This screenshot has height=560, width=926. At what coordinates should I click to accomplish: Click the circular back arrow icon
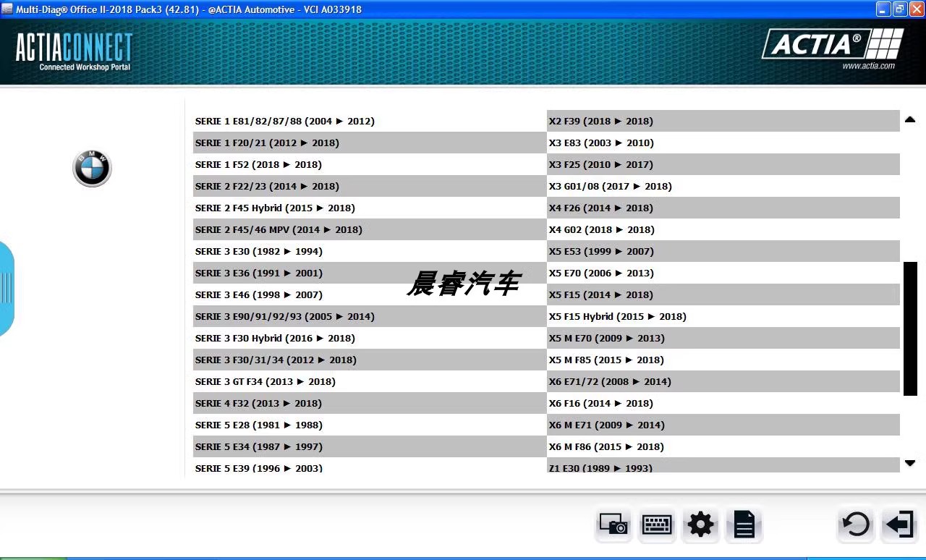857,524
